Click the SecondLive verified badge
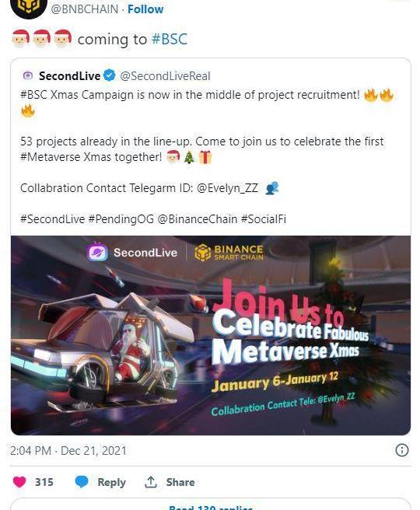The height and width of the screenshot is (510, 420). pyautogui.click(x=110, y=75)
